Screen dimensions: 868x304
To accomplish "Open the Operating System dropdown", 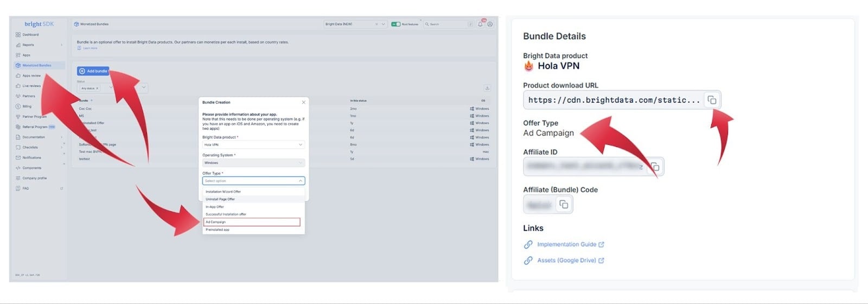I will tap(253, 163).
